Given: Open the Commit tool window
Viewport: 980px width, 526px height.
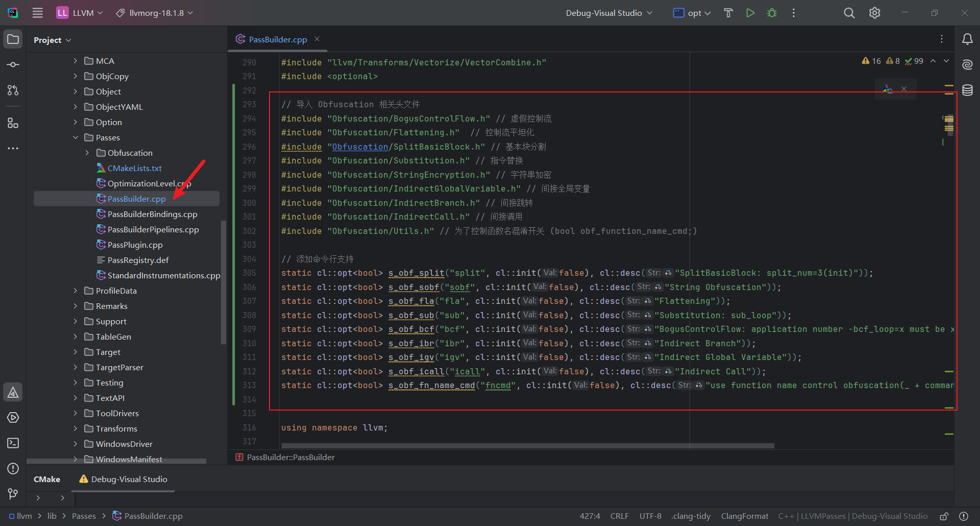Looking at the screenshot, I should (x=13, y=65).
